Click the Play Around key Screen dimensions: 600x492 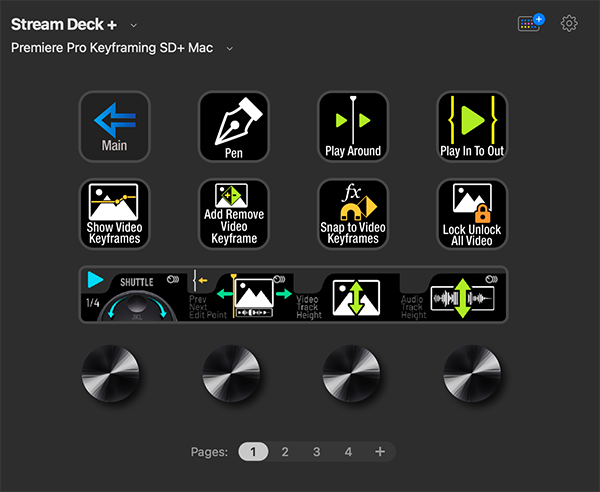(x=353, y=127)
